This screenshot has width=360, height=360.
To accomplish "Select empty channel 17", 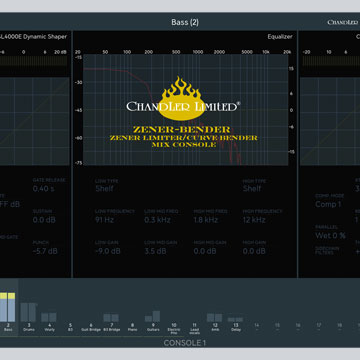I will coord(319,326).
